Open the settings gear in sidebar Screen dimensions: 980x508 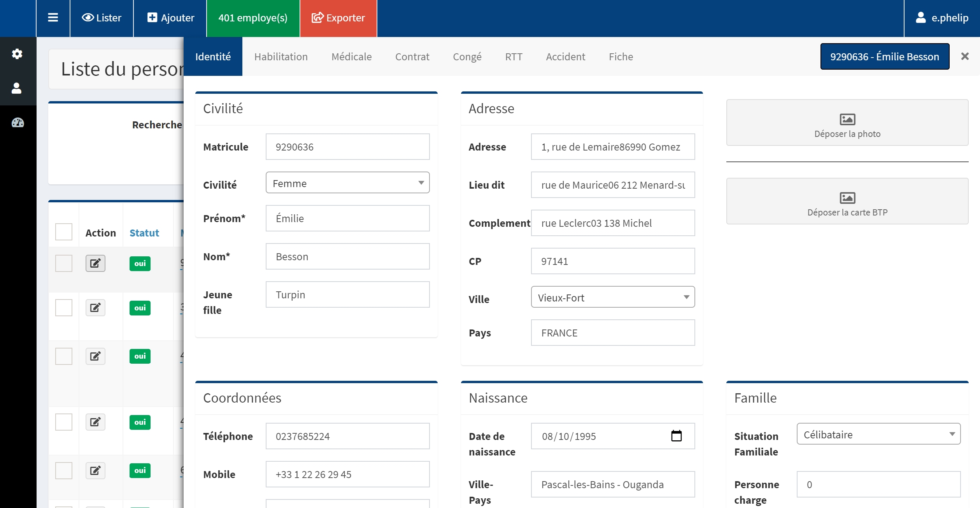(17, 54)
